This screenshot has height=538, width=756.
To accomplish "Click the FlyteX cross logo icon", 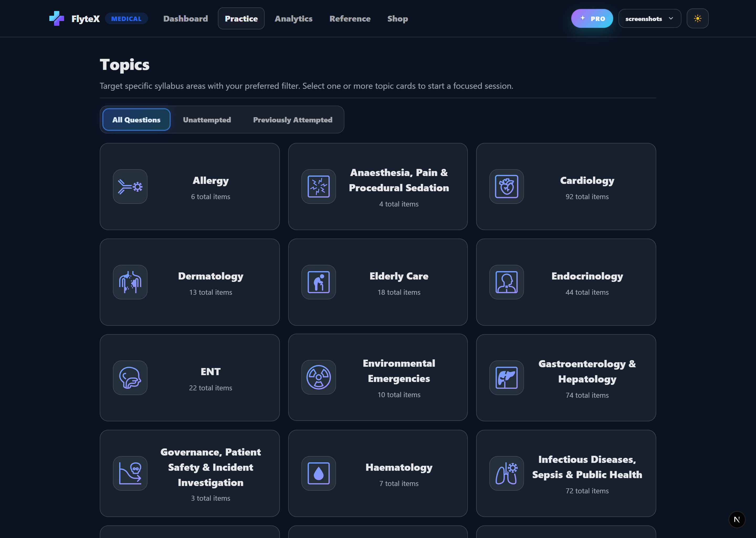I will 57,19.
